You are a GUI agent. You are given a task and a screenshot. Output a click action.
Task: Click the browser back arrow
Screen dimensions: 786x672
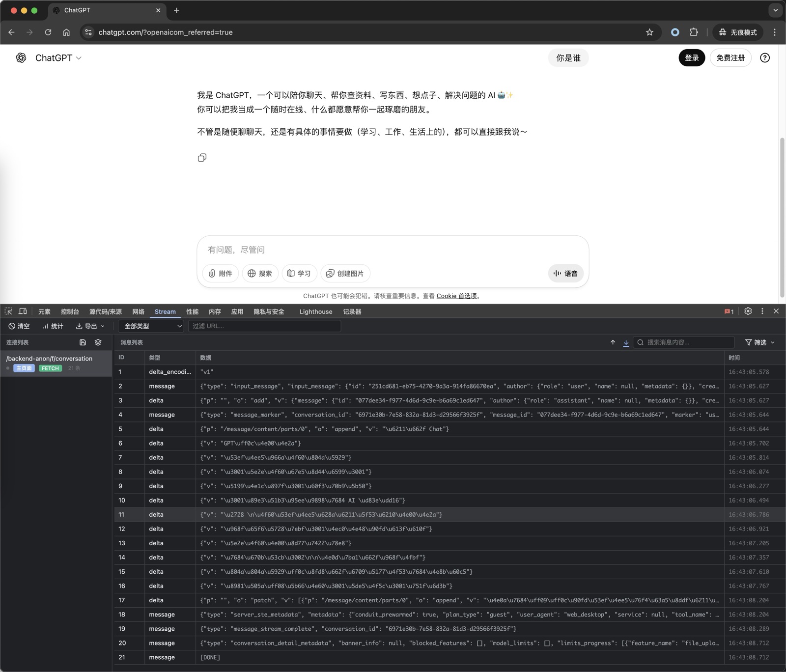click(x=11, y=32)
